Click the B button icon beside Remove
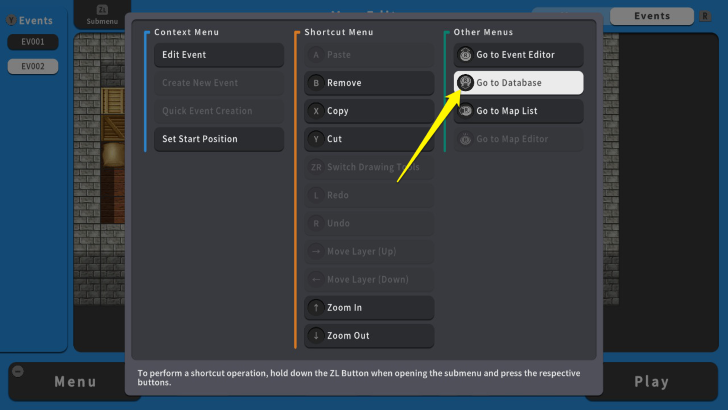Image resolution: width=728 pixels, height=410 pixels. pos(316,83)
